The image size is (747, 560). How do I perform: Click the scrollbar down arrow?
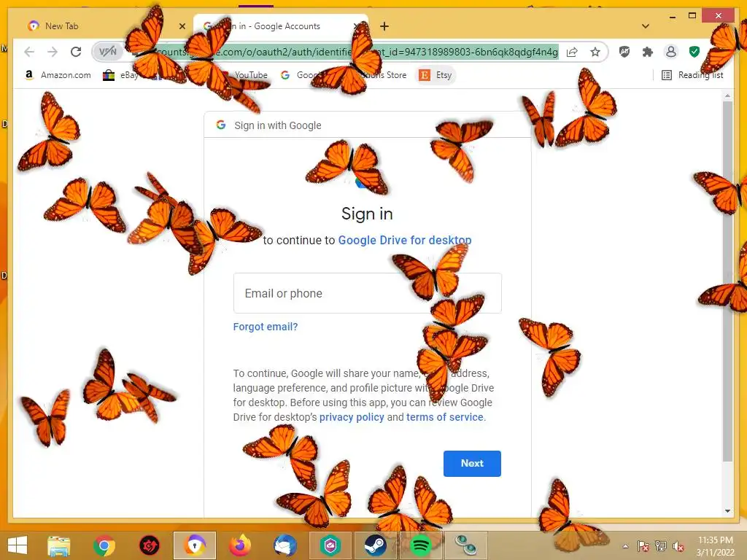727,511
